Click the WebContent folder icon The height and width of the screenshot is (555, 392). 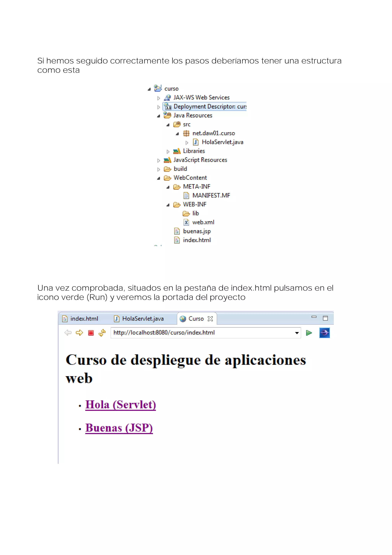point(167,178)
